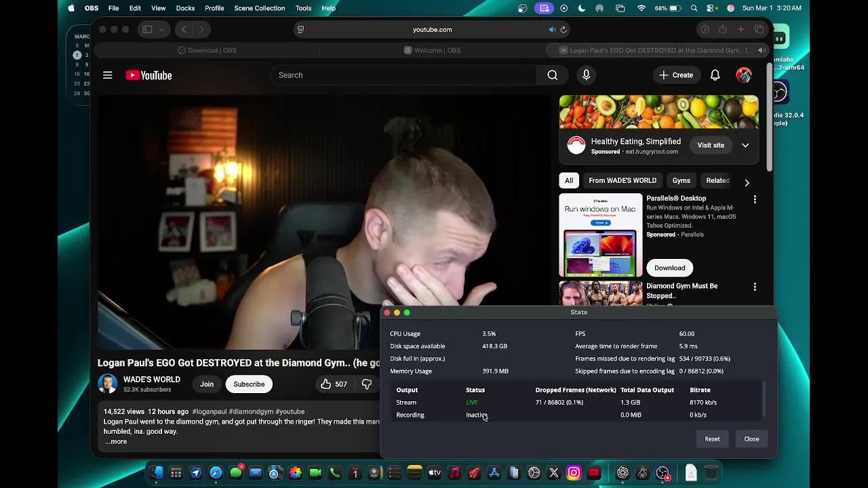Switch to Download | OBS tab
868x488 pixels.
[207, 50]
